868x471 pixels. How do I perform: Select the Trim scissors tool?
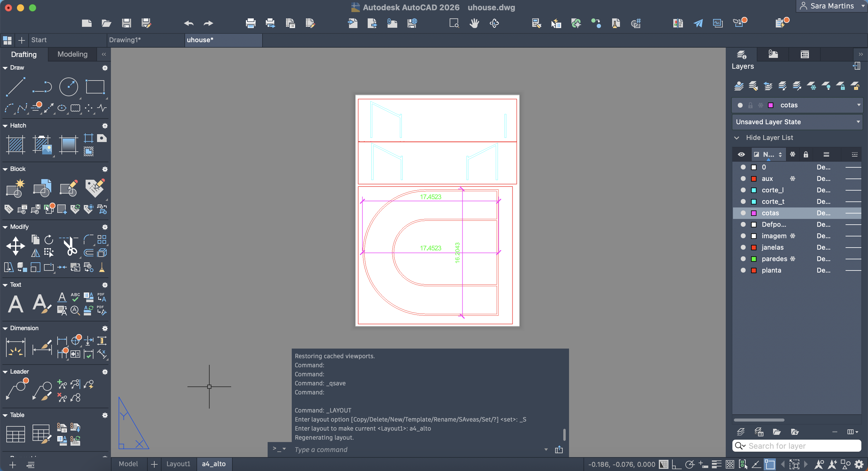(70, 246)
